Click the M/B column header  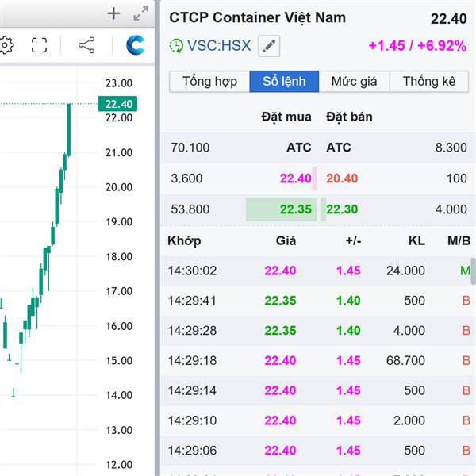pyautogui.click(x=459, y=241)
